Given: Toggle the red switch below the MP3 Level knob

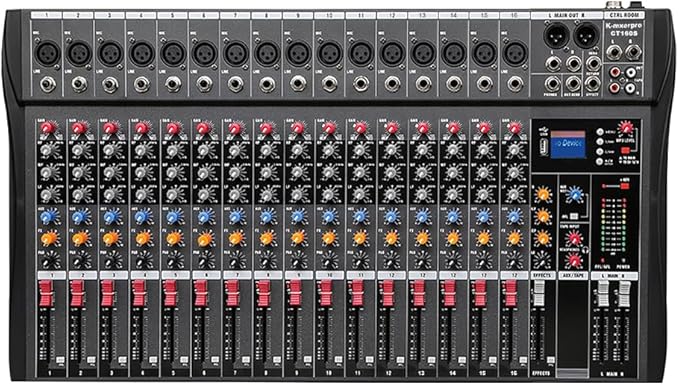Looking at the screenshot, I should (624, 150).
